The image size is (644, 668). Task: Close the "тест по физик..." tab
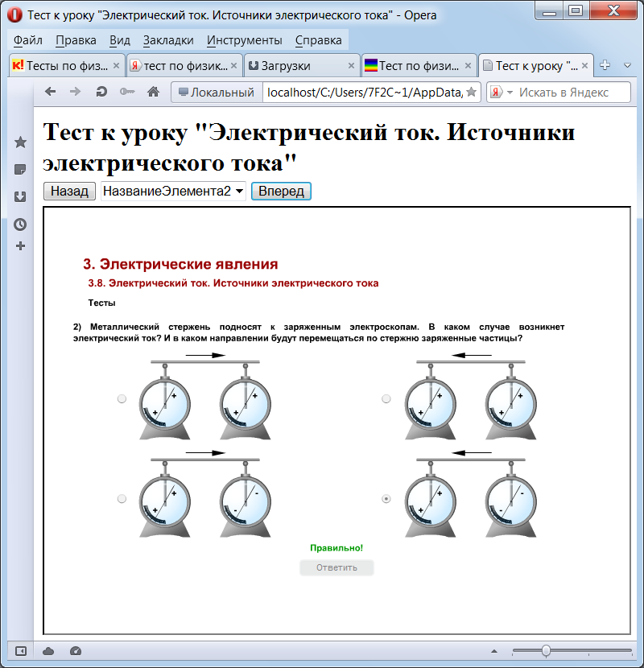[233, 66]
